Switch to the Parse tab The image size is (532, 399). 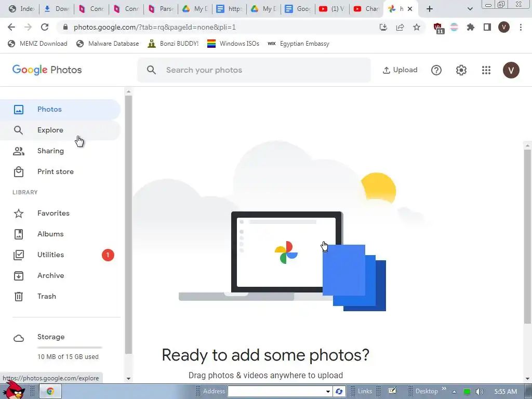(161, 9)
